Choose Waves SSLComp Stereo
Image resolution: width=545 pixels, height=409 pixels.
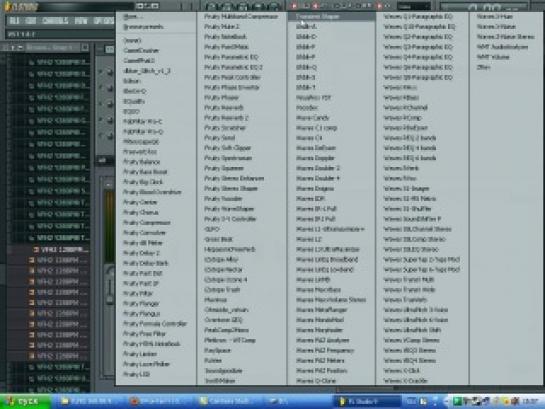[x=414, y=239]
